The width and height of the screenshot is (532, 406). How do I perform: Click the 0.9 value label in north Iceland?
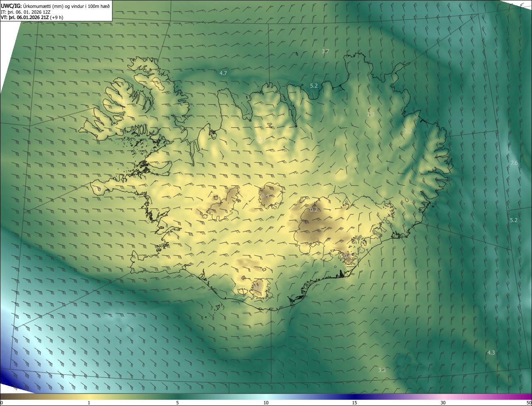(x=260, y=140)
